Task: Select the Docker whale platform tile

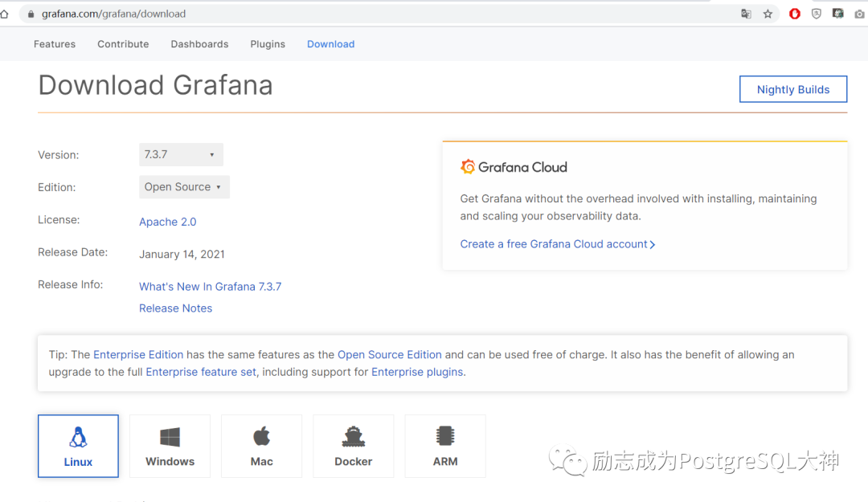Action: [354, 446]
